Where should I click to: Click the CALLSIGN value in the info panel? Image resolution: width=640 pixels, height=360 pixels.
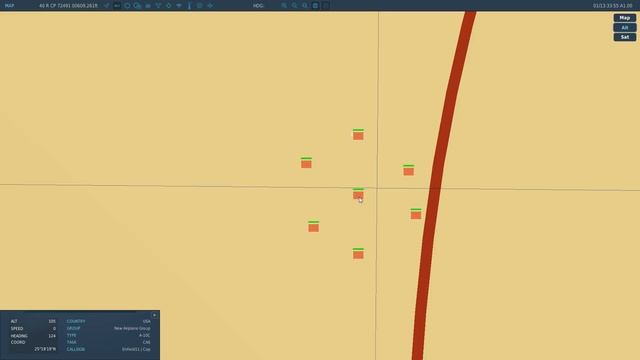[x=136, y=349]
